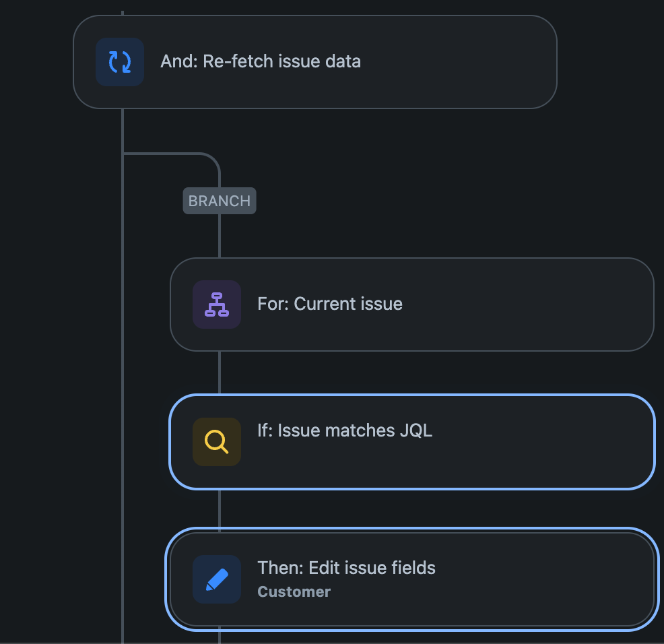This screenshot has width=664, height=644.
Task: Click connector line between BRANCH label and Current issue
Action: click(220, 236)
